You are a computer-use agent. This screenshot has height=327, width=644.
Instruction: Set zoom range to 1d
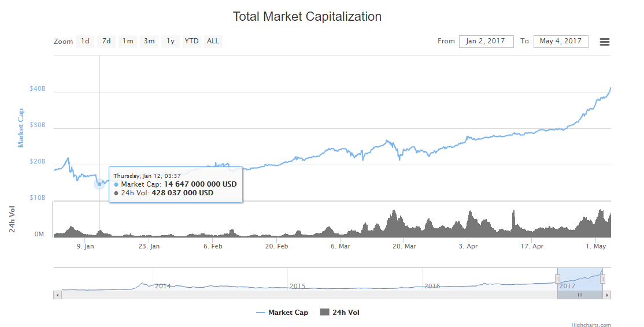(x=85, y=41)
